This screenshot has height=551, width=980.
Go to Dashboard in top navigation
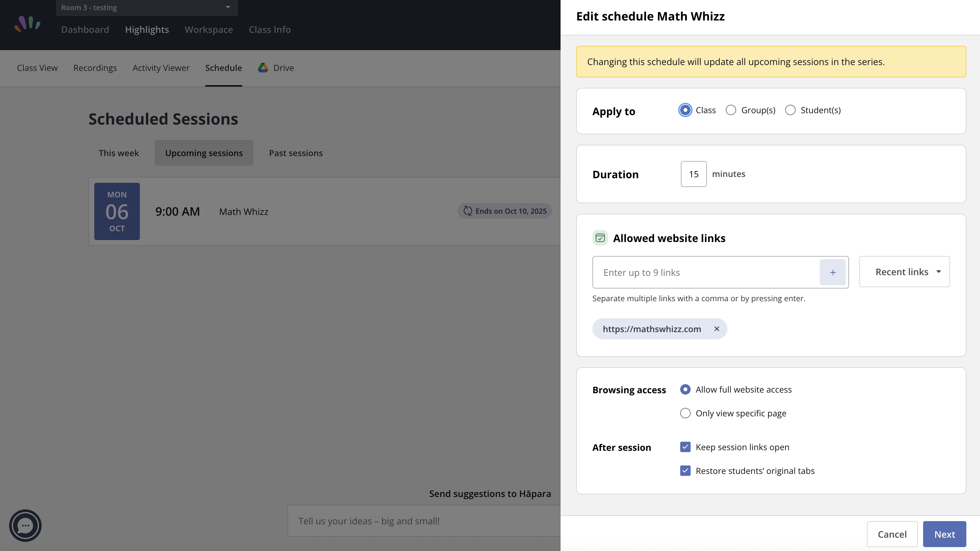point(85,30)
